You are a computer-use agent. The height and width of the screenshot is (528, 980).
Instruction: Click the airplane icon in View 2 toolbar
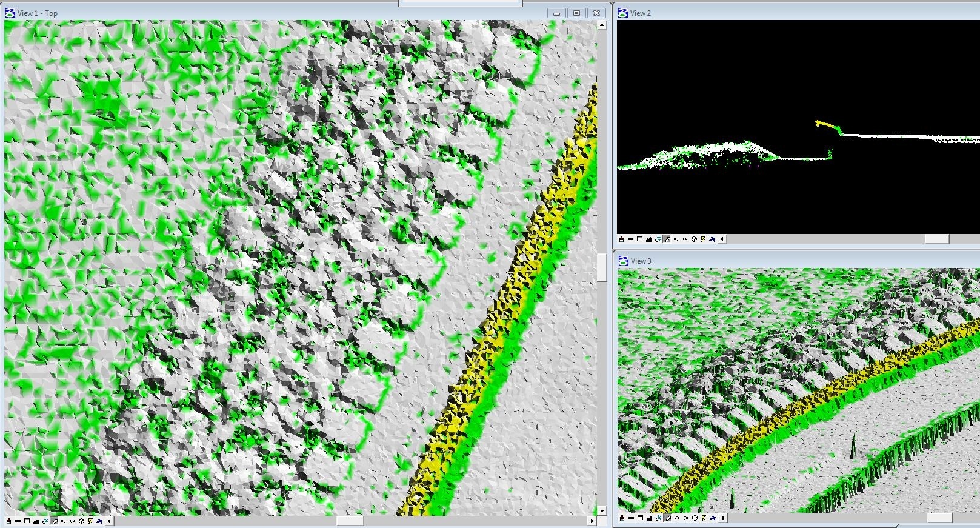[712, 239]
